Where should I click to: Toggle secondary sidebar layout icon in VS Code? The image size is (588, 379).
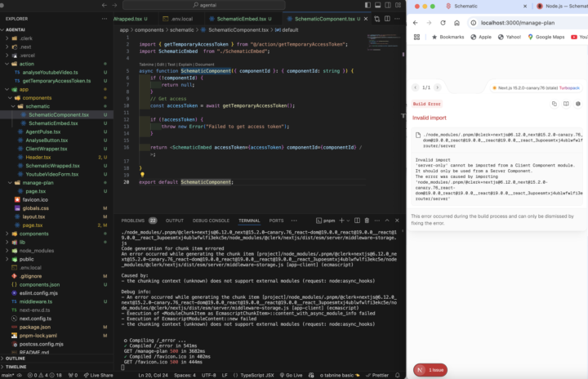coord(388,5)
